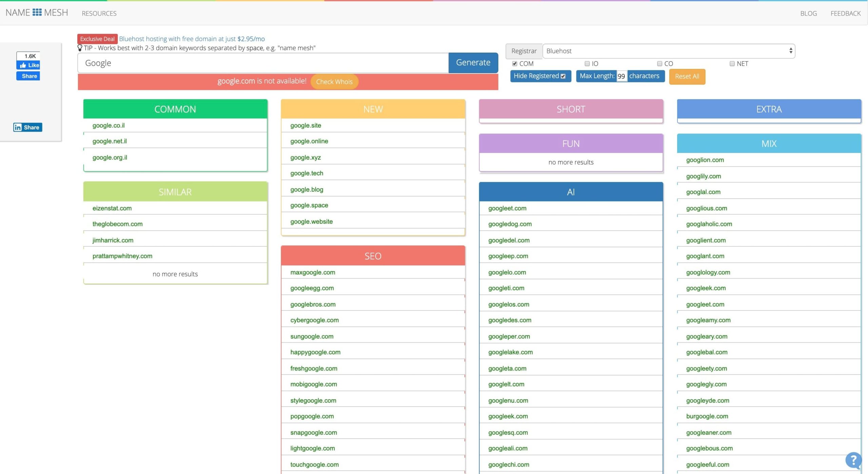Screen dimensions: 868x474
Task: Click the Facebook Like button
Action: [28, 65]
